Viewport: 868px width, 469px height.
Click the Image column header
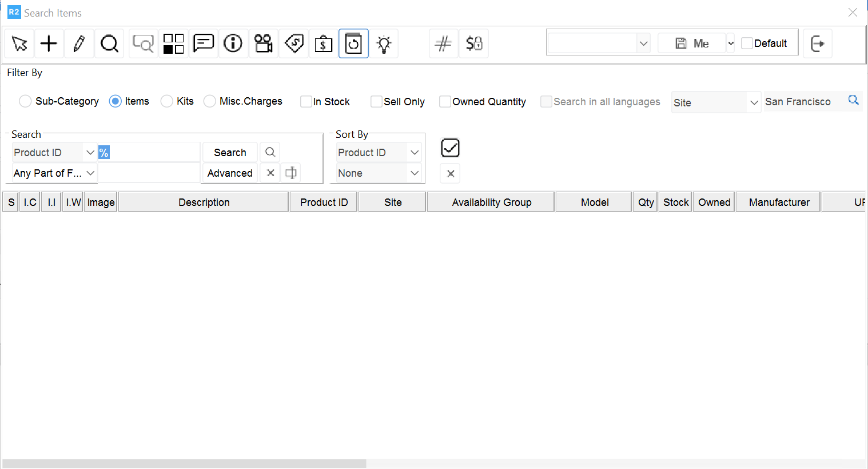101,202
